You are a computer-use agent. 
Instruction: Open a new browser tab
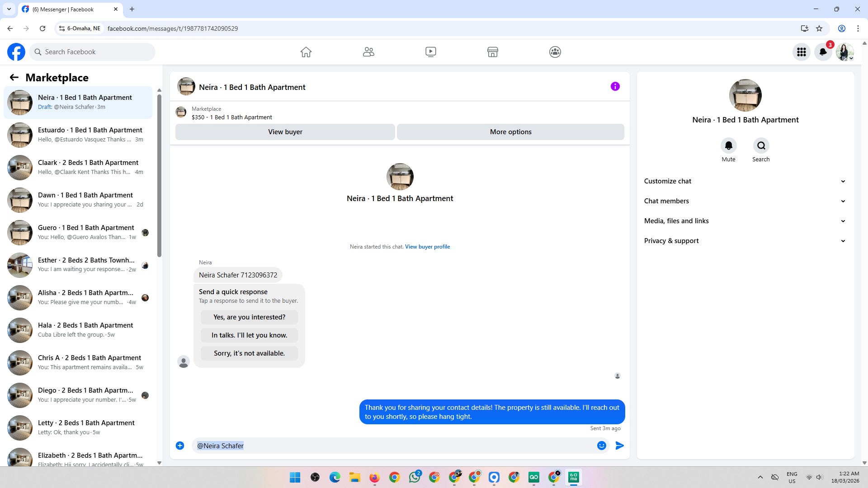pyautogui.click(x=132, y=9)
